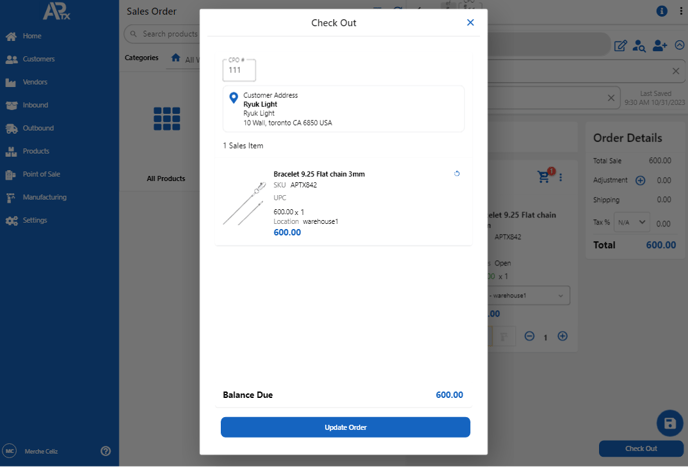Click the bracelet product thumbnail image
This screenshot has height=467, width=688.
tap(244, 203)
